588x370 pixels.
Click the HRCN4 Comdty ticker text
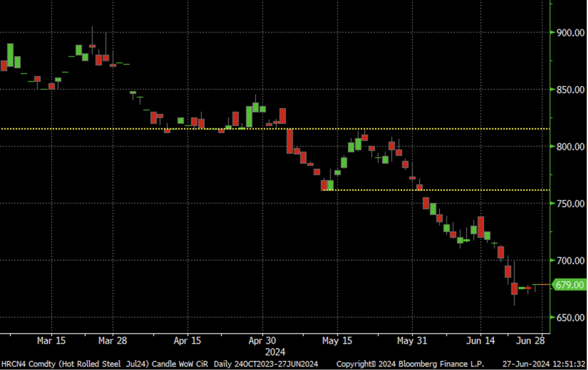click(21, 364)
